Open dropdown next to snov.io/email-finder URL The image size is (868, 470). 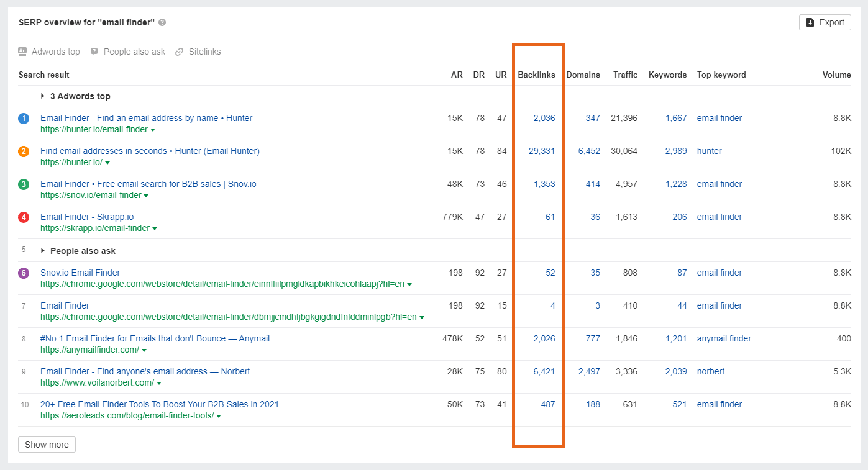[146, 196]
